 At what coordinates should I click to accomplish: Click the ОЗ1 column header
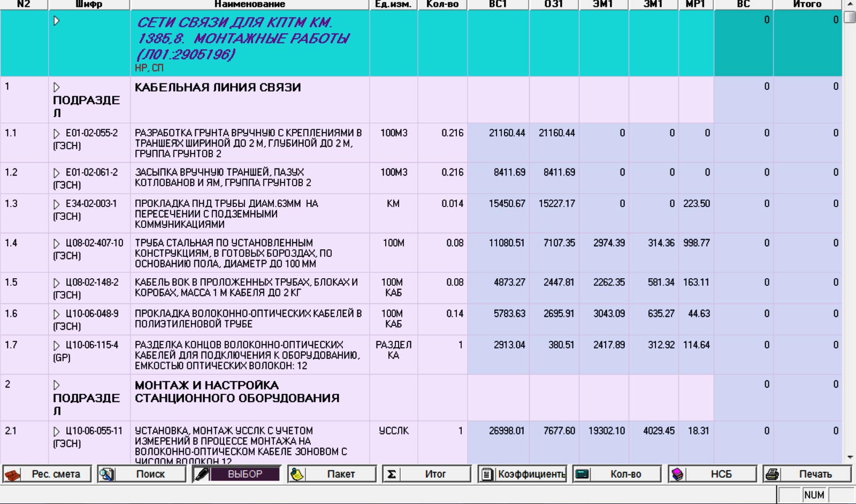click(x=554, y=4)
